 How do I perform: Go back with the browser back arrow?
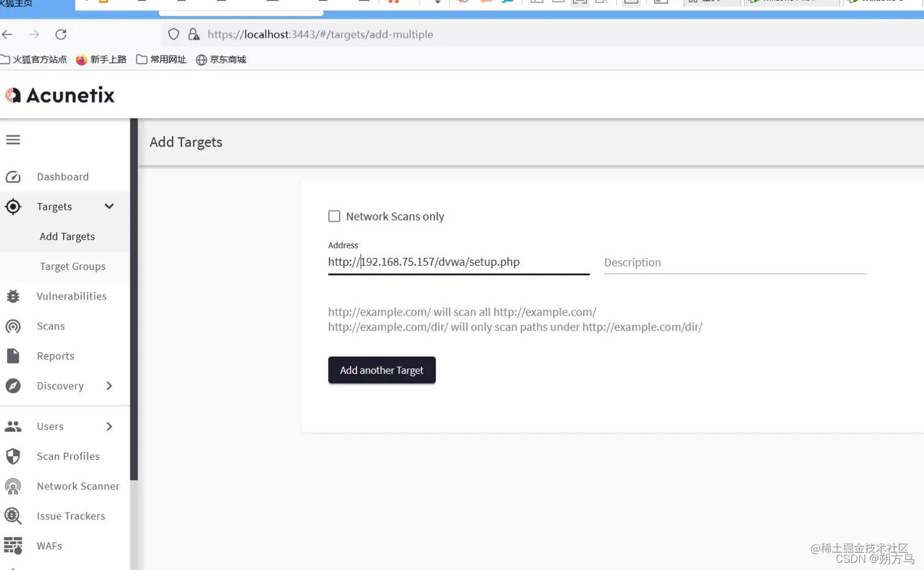[x=7, y=35]
